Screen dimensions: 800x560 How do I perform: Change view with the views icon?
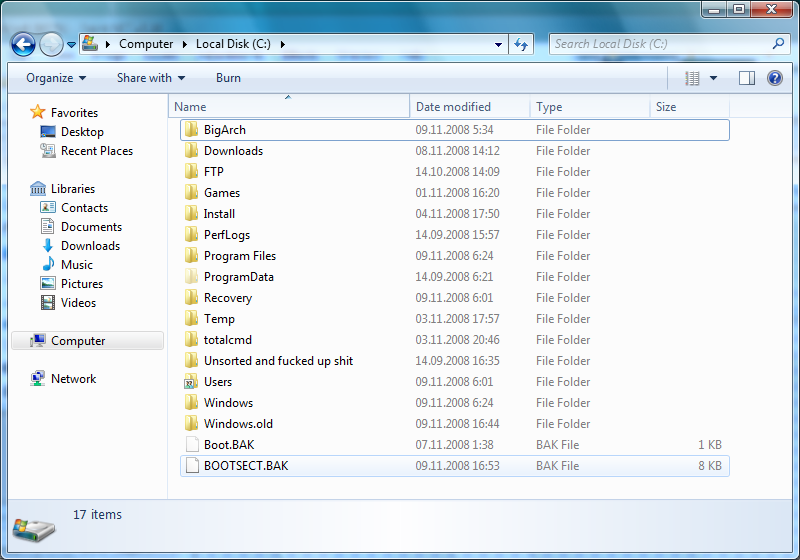(x=692, y=78)
